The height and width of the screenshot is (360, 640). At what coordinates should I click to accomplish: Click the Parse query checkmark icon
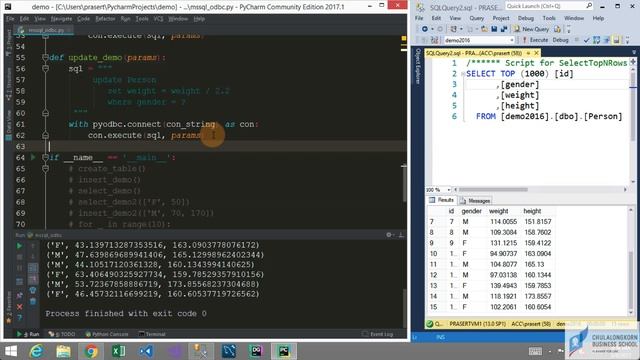click(x=587, y=40)
